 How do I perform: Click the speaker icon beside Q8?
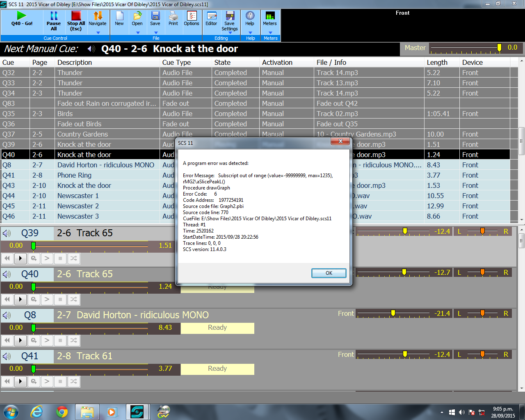point(7,315)
